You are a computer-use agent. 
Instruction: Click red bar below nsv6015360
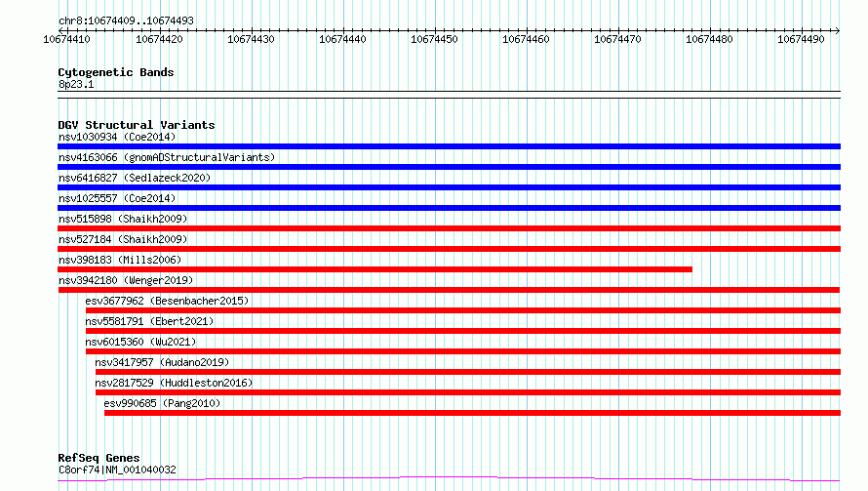(x=463, y=351)
